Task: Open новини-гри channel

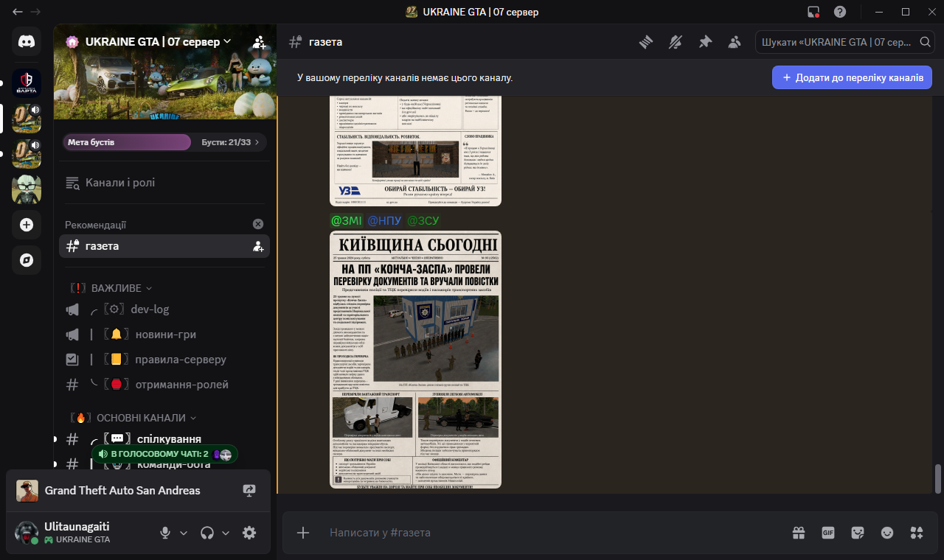Action: click(164, 335)
